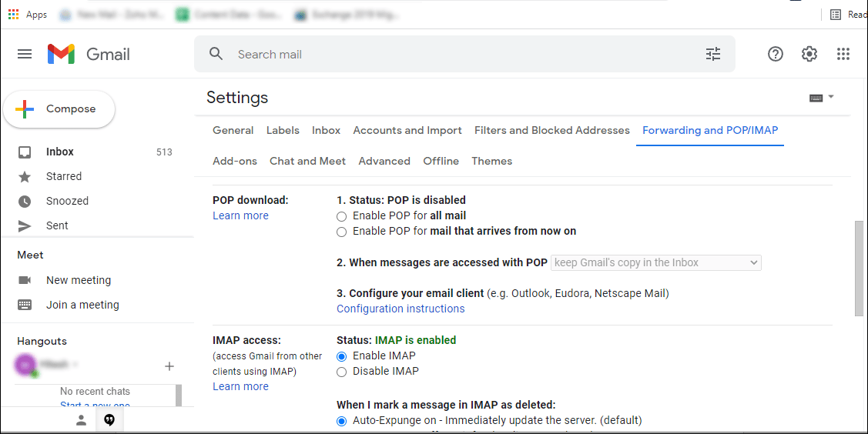Switch to the Inbox settings tab

(x=326, y=131)
